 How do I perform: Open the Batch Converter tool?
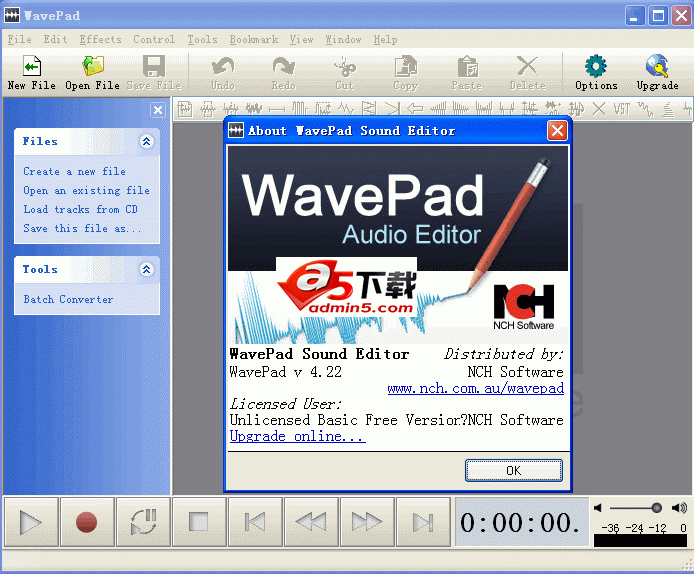(x=68, y=299)
